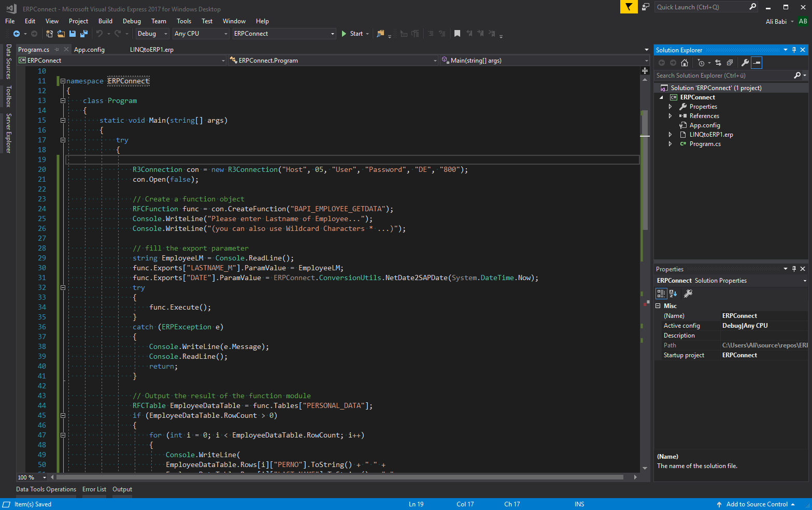Click the Save floppy disk icon
The height and width of the screenshot is (510, 812).
click(73, 34)
